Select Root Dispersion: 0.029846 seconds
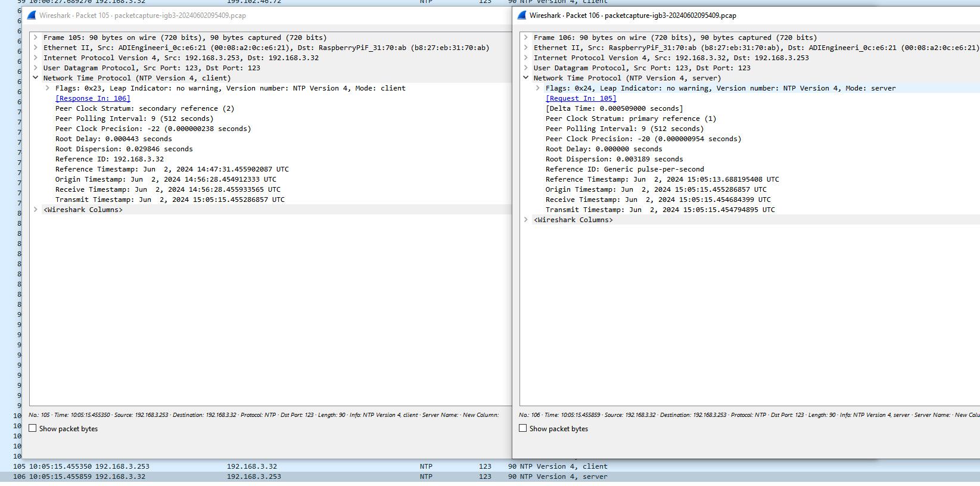Image resolution: width=980 pixels, height=486 pixels. [x=124, y=149]
